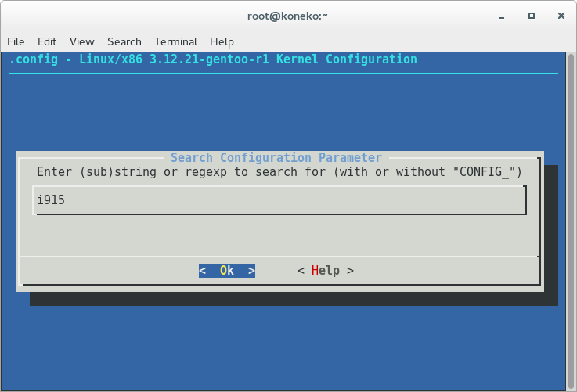This screenshot has width=577, height=392.
Task: Click the 'Enter (sub)string or regexp' prompt text
Action: click(279, 171)
